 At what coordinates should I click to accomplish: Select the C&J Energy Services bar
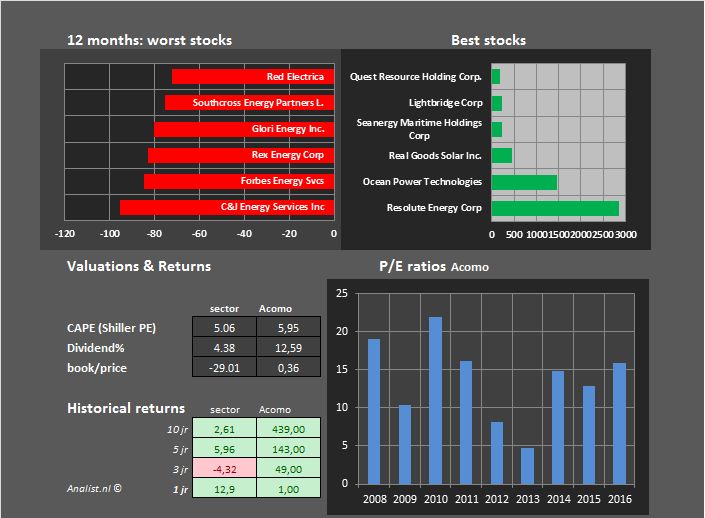pyautogui.click(x=226, y=207)
